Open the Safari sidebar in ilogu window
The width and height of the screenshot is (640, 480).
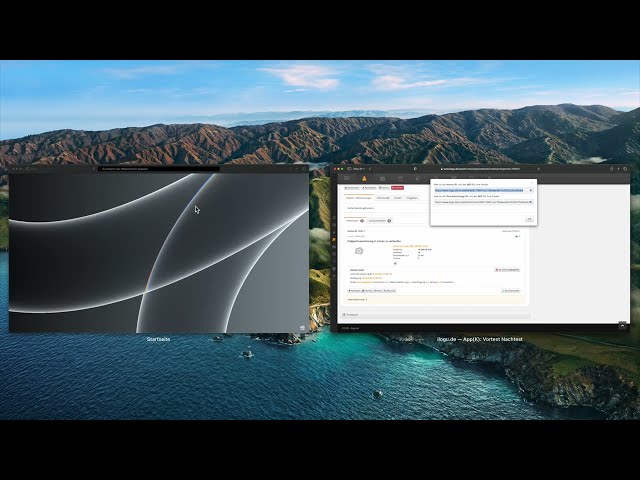350,169
